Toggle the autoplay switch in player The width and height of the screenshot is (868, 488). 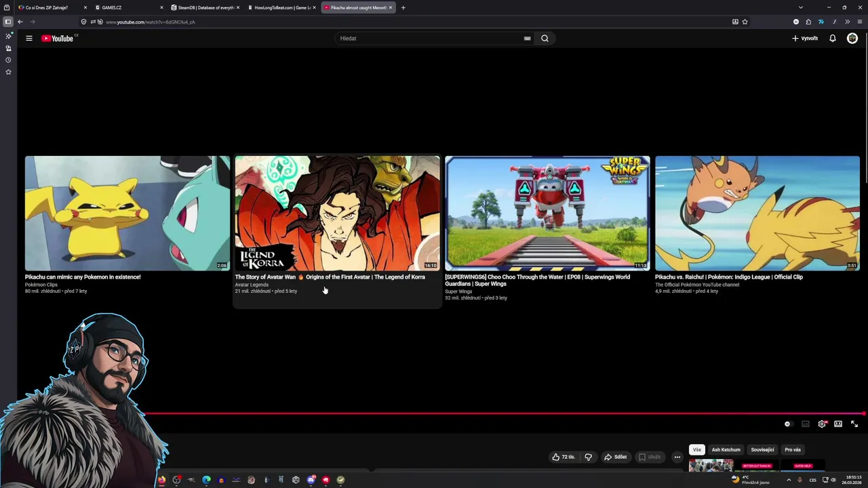coord(787,424)
